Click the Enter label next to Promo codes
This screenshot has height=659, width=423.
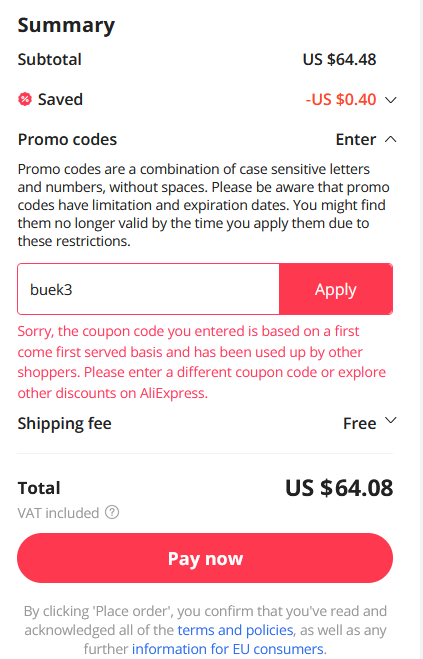tap(356, 140)
